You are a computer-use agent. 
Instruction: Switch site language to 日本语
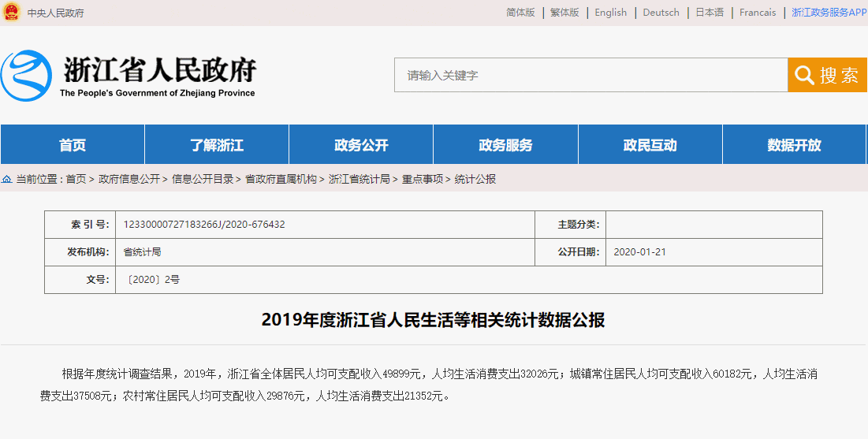pyautogui.click(x=710, y=12)
